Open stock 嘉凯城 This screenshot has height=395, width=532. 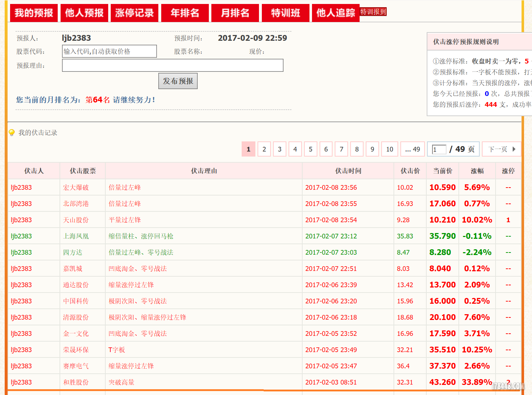72,268
